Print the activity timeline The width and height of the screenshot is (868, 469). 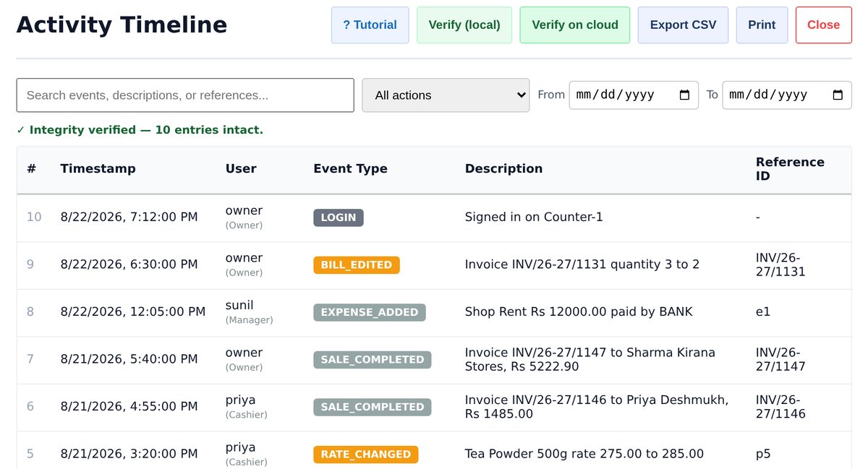pos(762,25)
